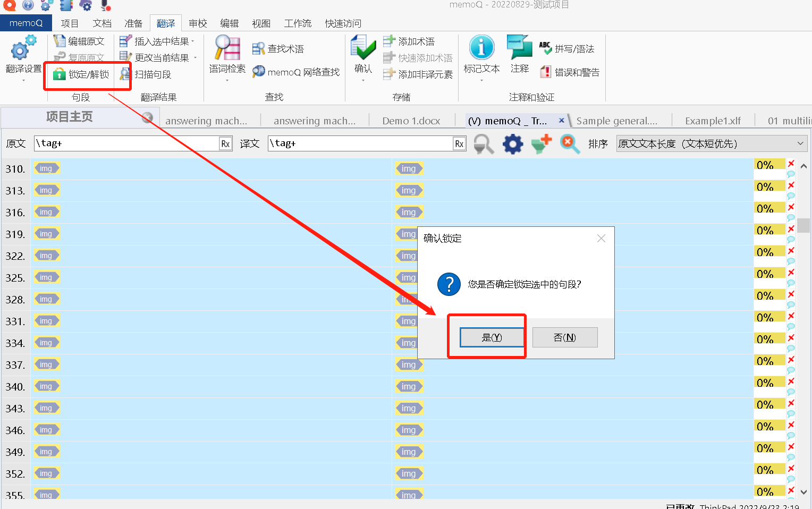Click the scrollbar up arrow
Screen dimensions: 812x509
click(x=803, y=166)
